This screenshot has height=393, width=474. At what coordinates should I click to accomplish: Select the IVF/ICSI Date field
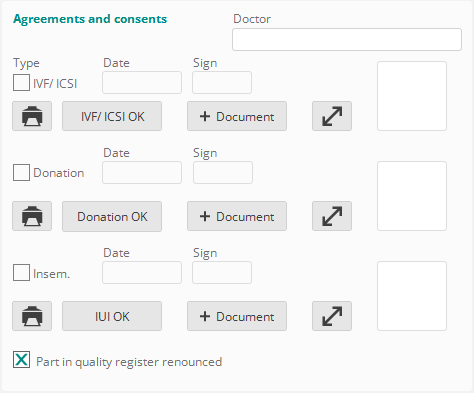(x=142, y=82)
